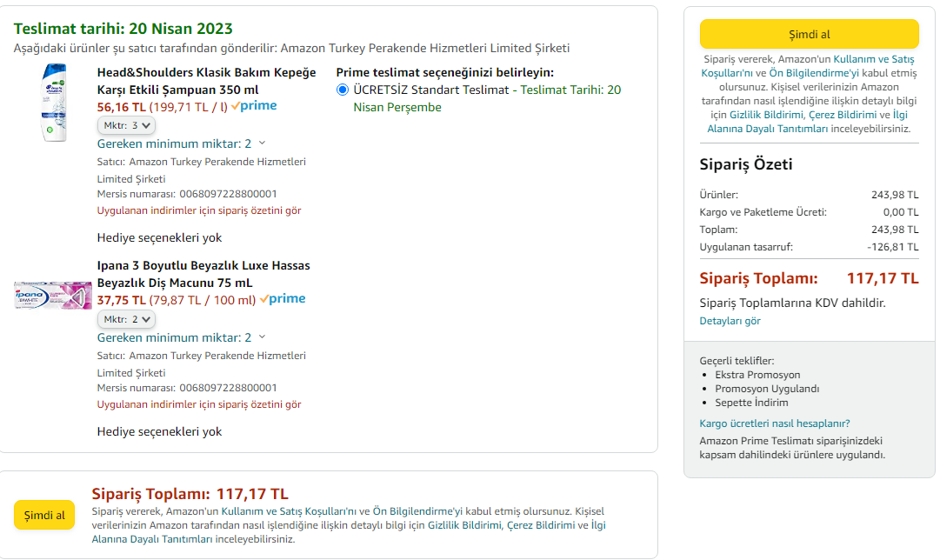Click 'Sipariş Özeti' heading
The image size is (940, 560).
[x=746, y=164]
